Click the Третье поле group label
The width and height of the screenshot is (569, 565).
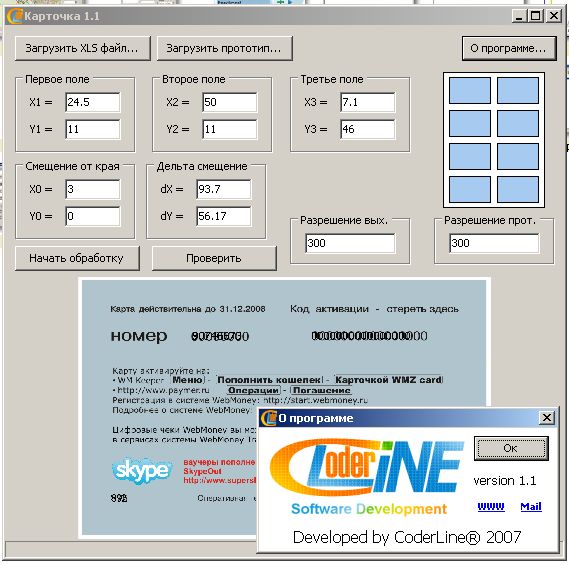point(332,79)
